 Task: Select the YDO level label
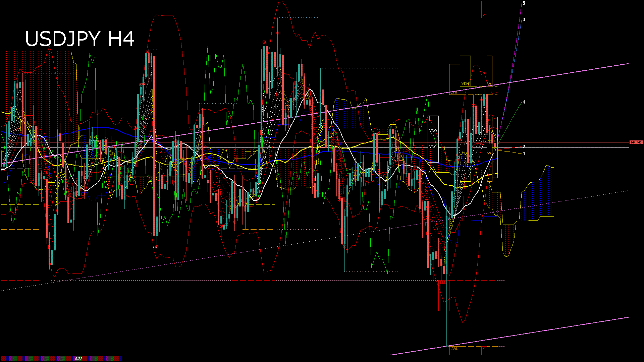433,131
